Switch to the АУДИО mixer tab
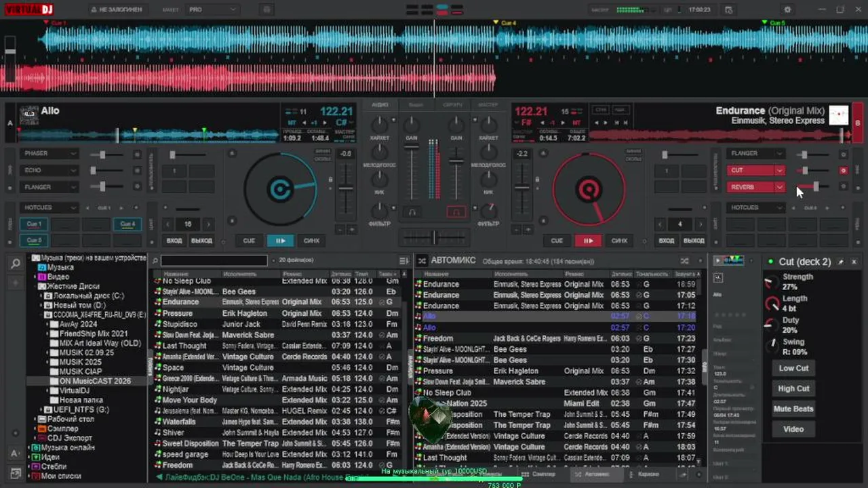This screenshot has height=488, width=868. pyautogui.click(x=380, y=105)
